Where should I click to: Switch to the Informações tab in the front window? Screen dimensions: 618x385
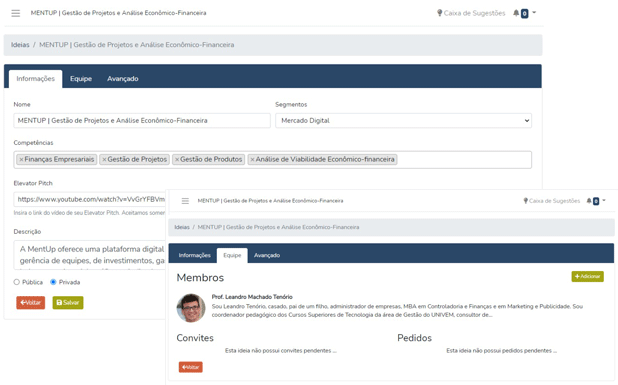point(195,255)
